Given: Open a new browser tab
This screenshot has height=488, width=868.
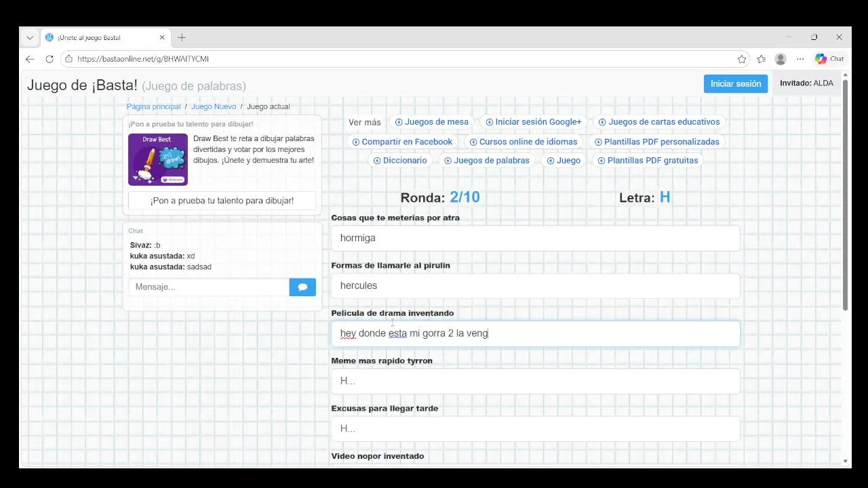Looking at the screenshot, I should coord(182,37).
